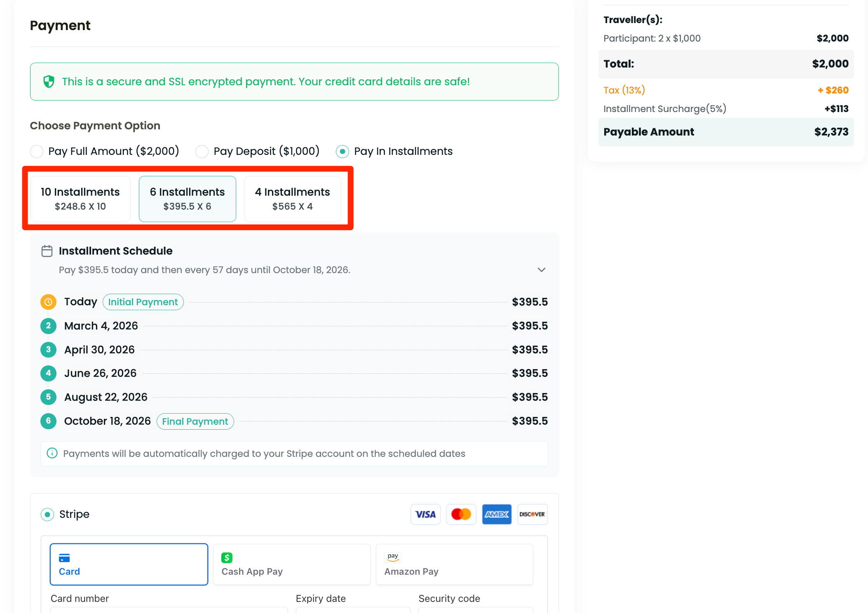Select Pay Full Amount ($2,000) radio
The image size is (868, 613).
point(37,152)
